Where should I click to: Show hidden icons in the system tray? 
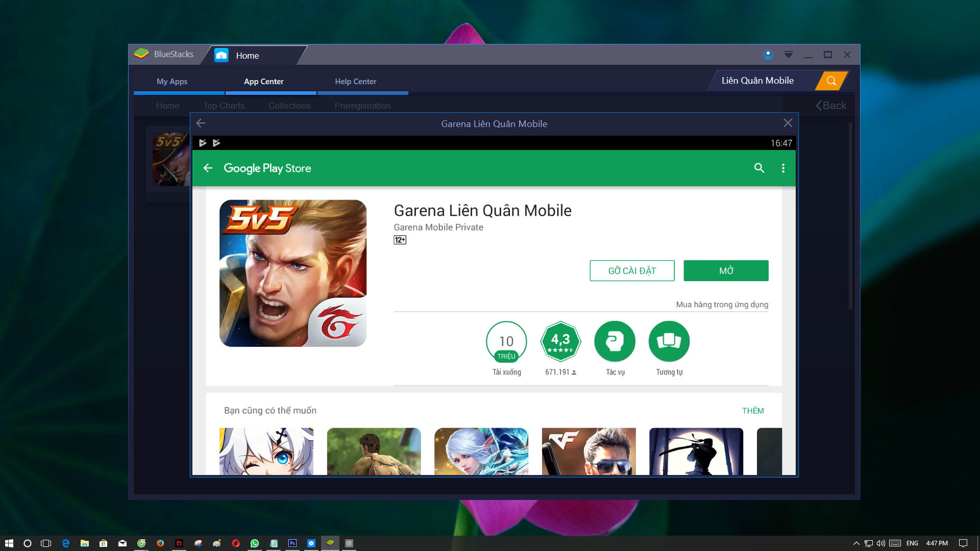(856, 543)
